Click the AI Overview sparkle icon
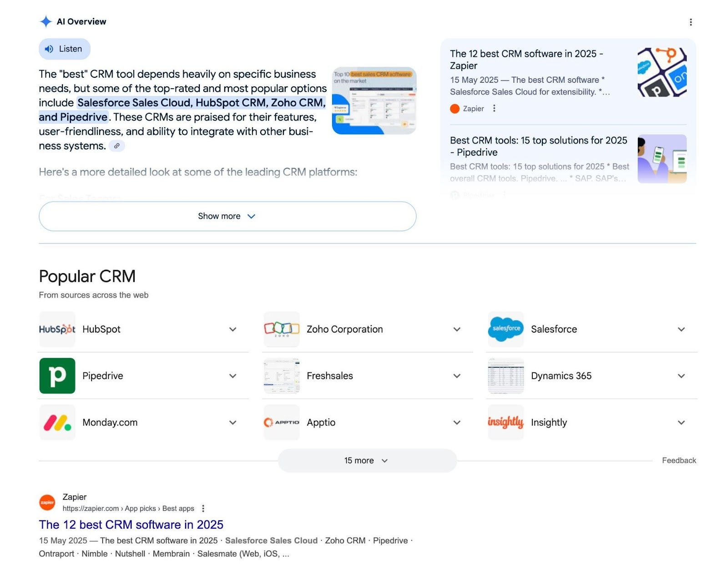 click(45, 21)
